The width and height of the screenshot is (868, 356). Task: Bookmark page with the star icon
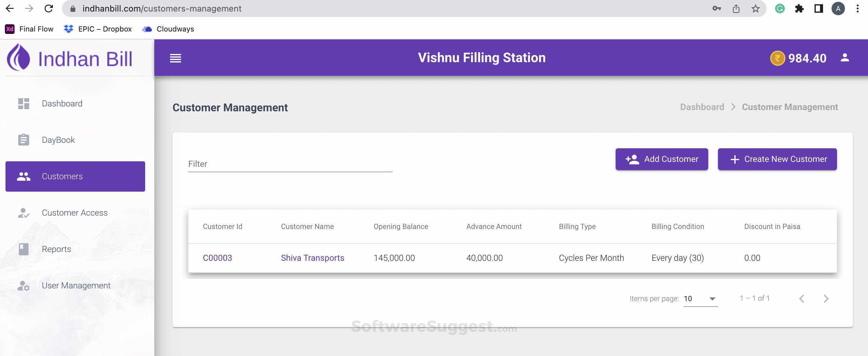click(755, 9)
